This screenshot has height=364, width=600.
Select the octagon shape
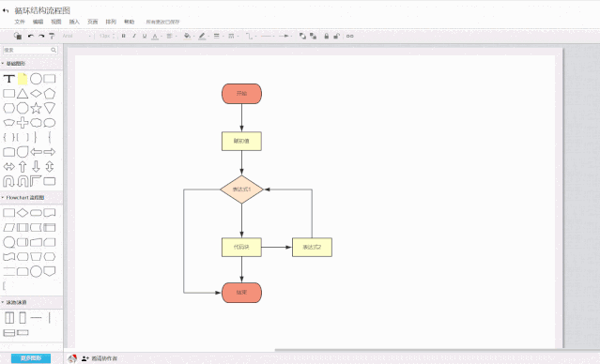(23, 108)
